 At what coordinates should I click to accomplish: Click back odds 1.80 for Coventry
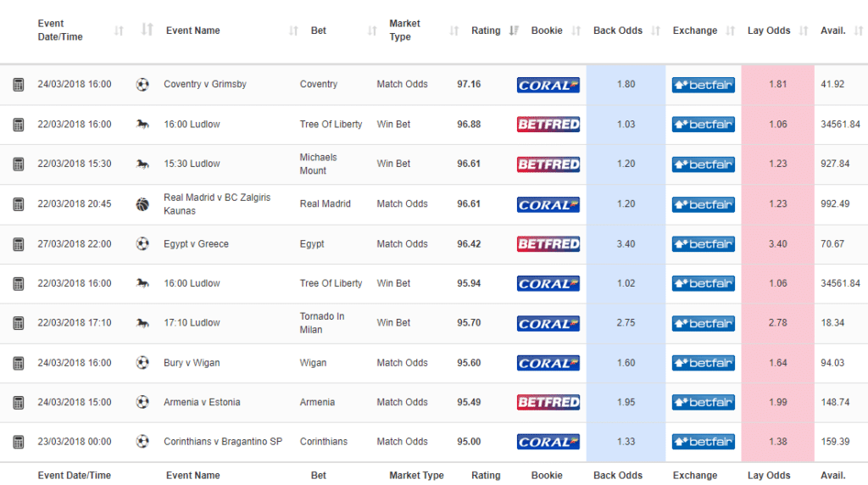[x=626, y=84]
